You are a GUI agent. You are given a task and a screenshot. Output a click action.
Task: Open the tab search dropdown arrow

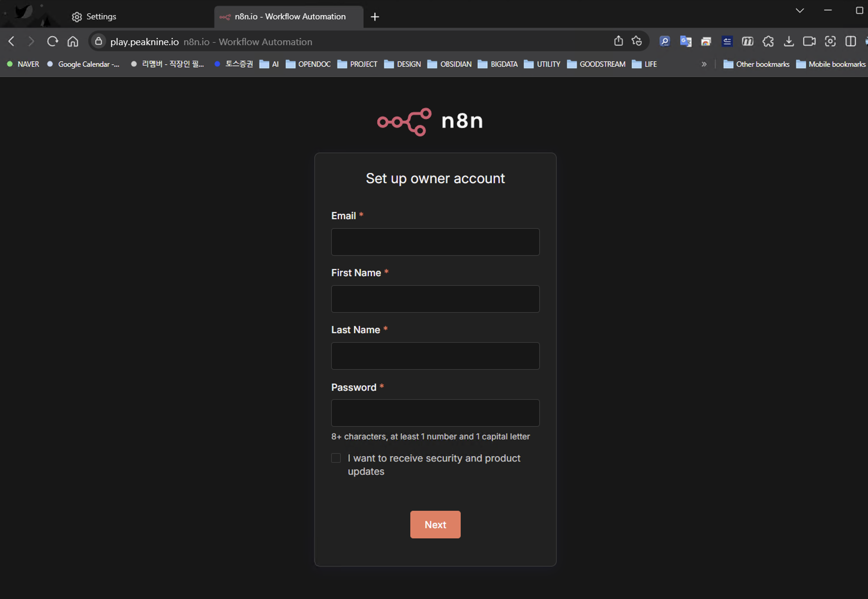[x=799, y=11]
